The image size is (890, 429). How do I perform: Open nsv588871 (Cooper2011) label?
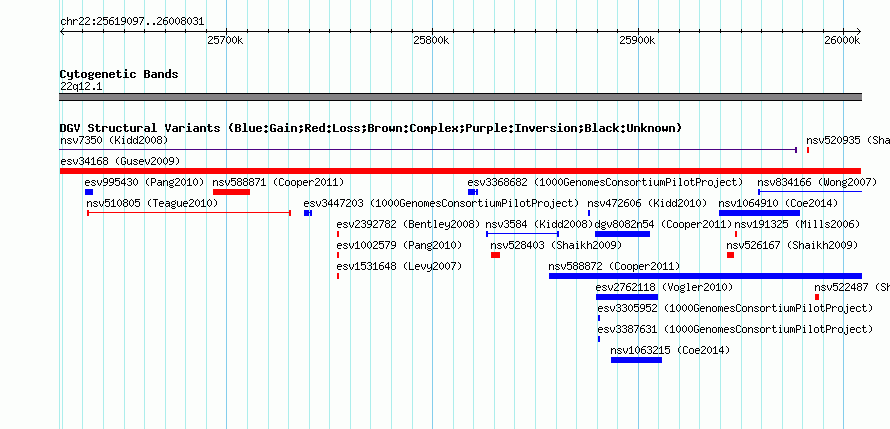pyautogui.click(x=278, y=182)
